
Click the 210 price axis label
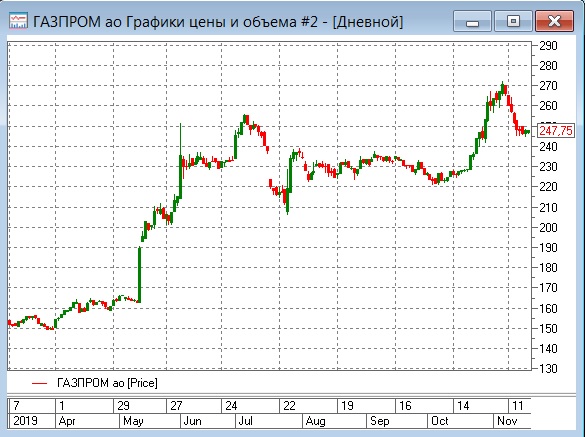point(548,207)
